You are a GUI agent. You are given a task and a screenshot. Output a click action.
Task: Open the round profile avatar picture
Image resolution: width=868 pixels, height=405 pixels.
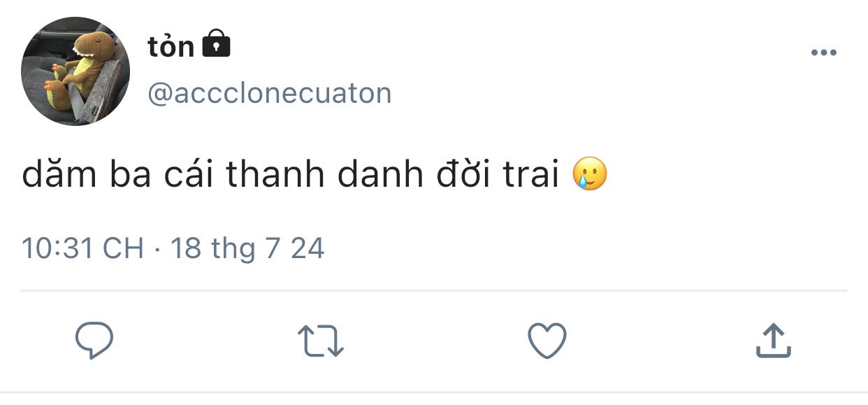point(75,71)
